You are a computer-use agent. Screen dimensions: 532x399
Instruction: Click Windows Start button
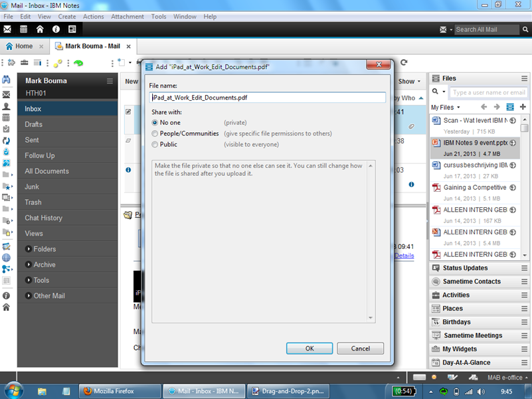pyautogui.click(x=13, y=390)
